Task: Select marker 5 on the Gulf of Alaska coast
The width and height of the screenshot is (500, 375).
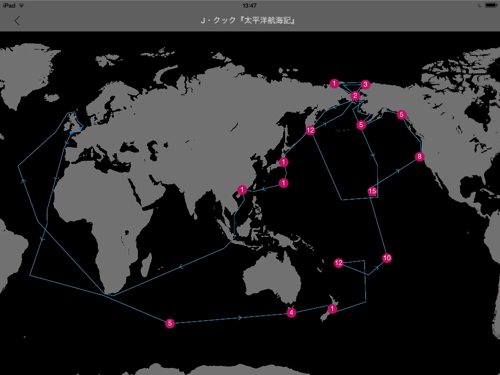Action: click(x=402, y=115)
